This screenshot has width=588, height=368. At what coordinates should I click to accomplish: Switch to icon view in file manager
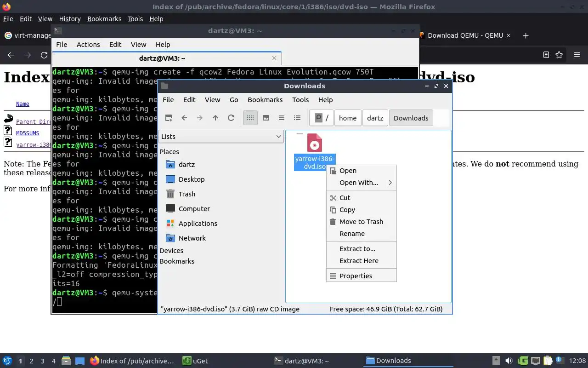(x=250, y=118)
